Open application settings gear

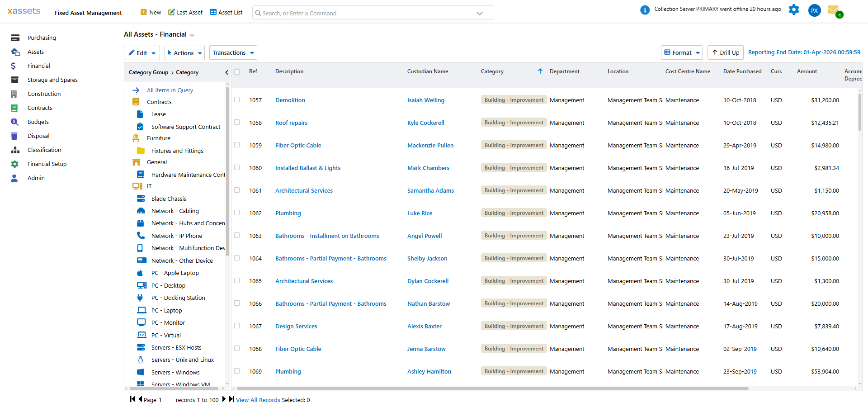(x=794, y=9)
